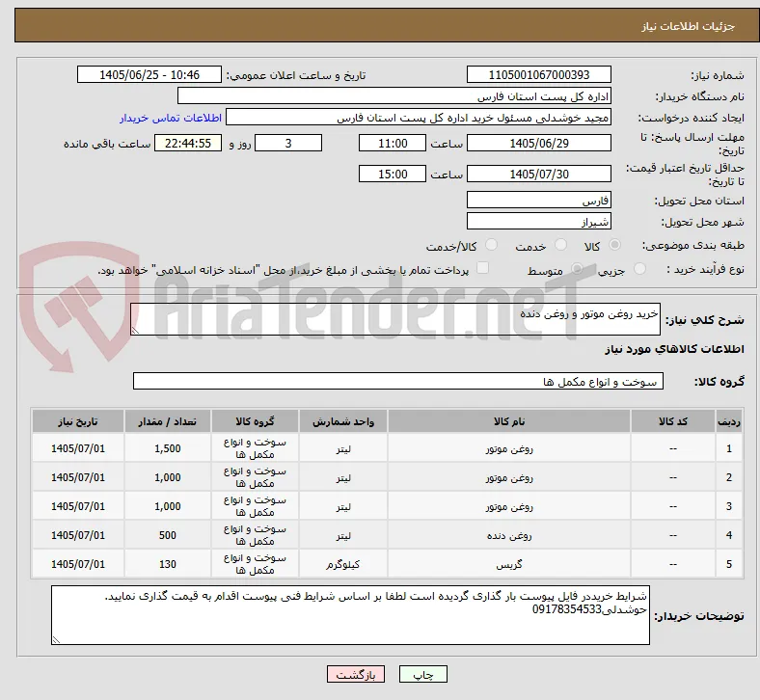Click the چاپ print button
This screenshot has height=700, width=760.
423,674
